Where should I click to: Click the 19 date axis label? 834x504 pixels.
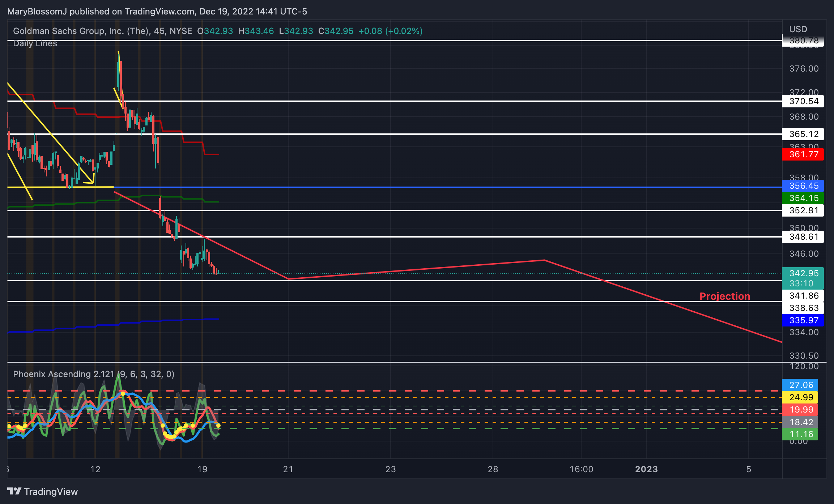pyautogui.click(x=203, y=469)
